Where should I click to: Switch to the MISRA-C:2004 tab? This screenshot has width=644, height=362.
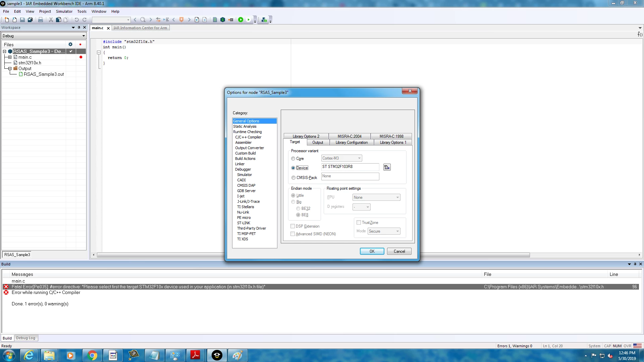(x=350, y=136)
